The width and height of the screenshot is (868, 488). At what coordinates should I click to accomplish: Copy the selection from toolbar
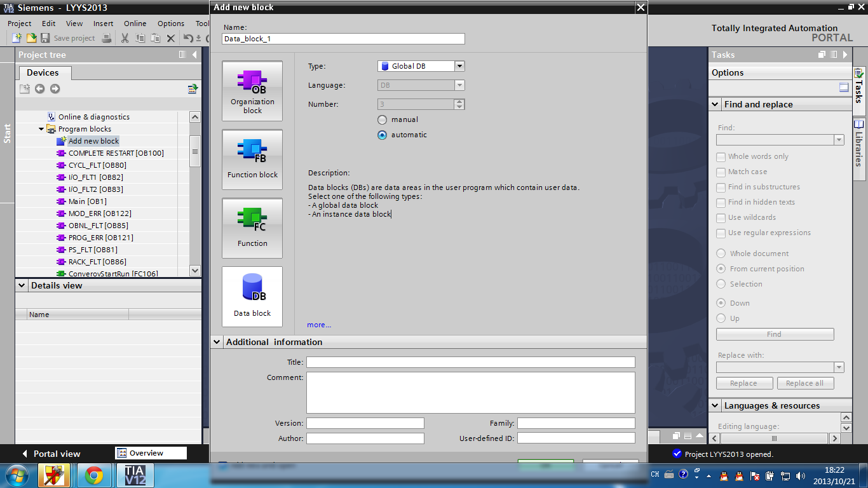pyautogui.click(x=140, y=38)
